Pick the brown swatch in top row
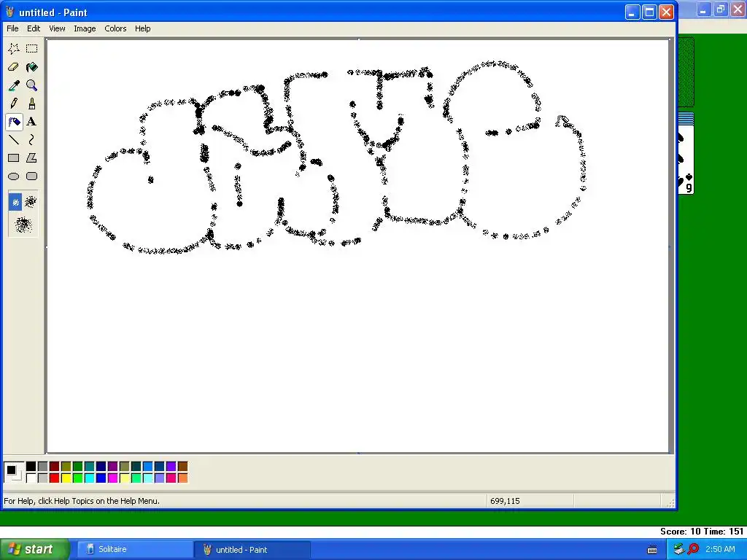Viewport: 747px width, 560px height. (x=183, y=466)
